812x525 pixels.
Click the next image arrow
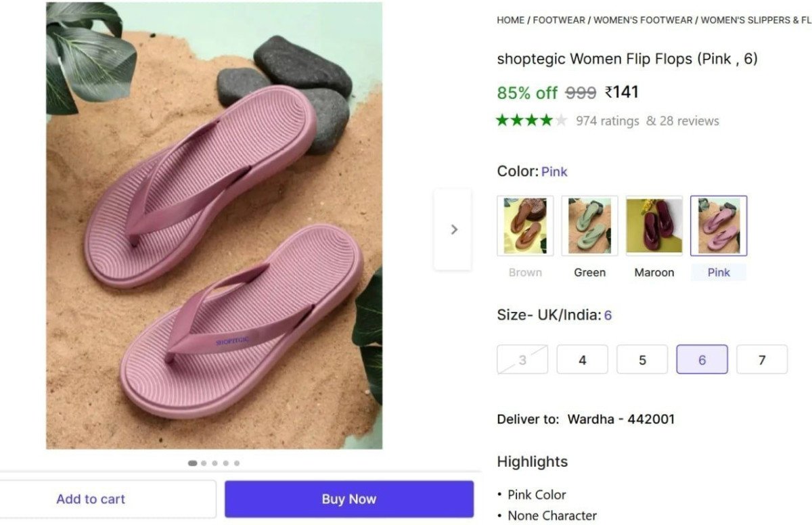coord(453,229)
